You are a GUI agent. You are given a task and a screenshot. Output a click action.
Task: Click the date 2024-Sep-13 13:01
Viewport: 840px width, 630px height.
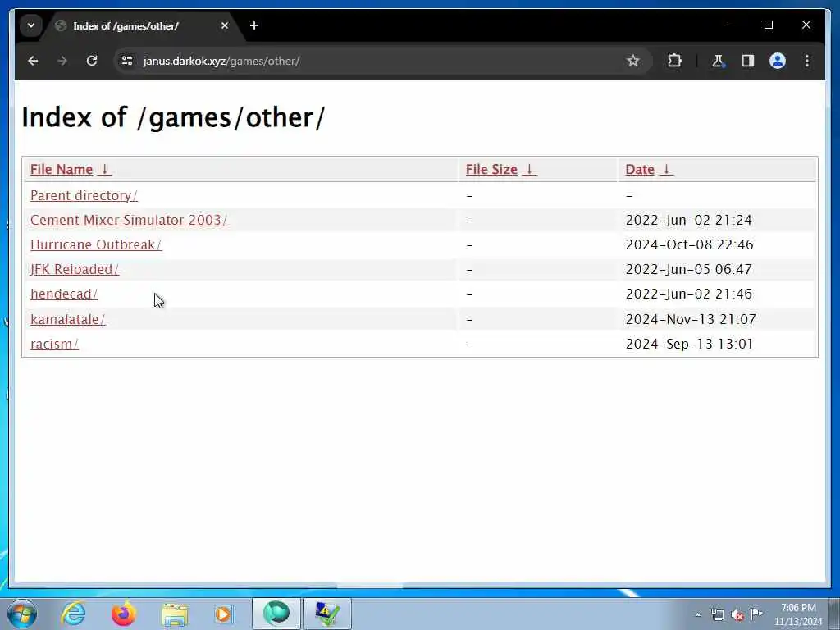click(689, 344)
